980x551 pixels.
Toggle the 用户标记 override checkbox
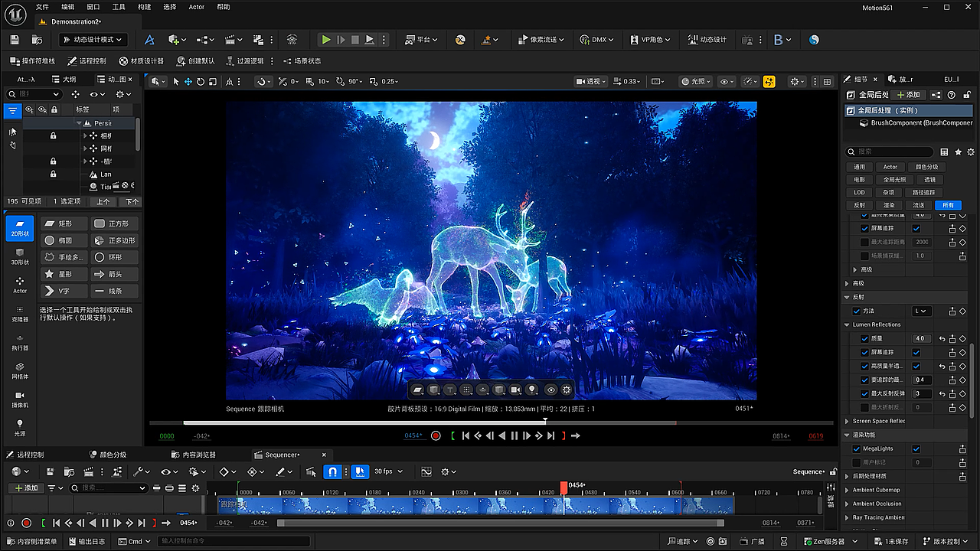pos(857,462)
